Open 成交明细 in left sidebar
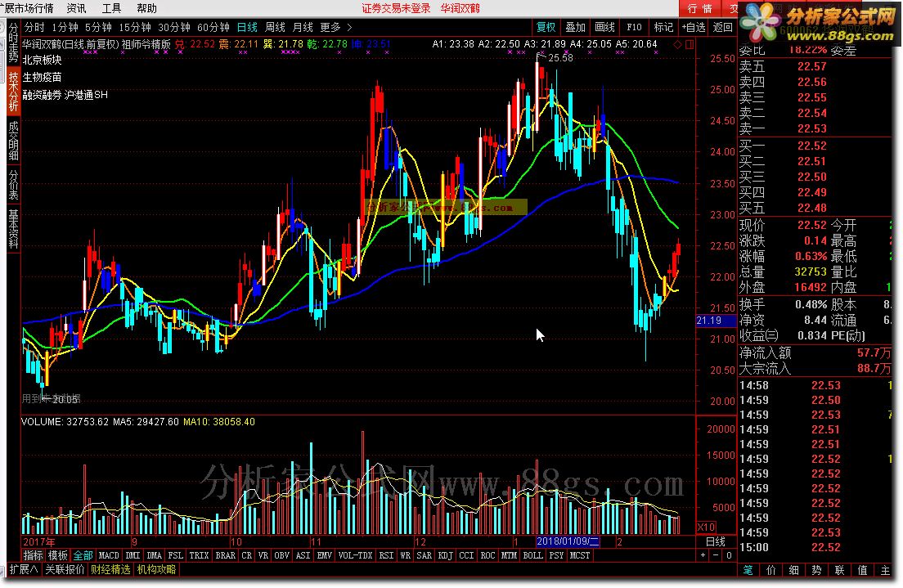This screenshot has width=903, height=588. pyautogui.click(x=13, y=141)
